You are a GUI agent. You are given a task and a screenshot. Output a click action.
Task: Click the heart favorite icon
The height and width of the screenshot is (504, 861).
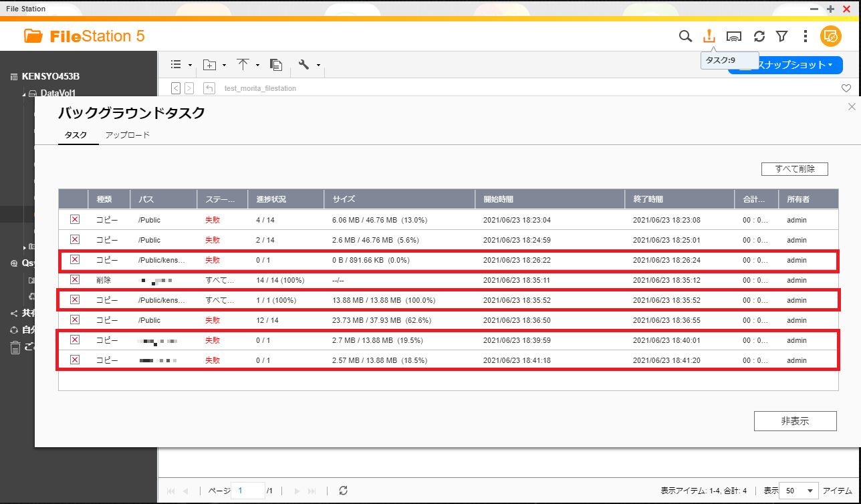pos(846,88)
